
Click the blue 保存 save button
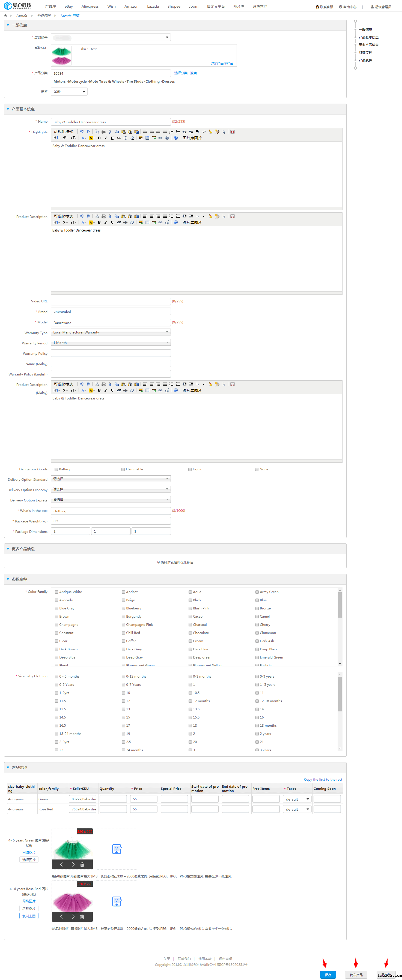tap(328, 975)
